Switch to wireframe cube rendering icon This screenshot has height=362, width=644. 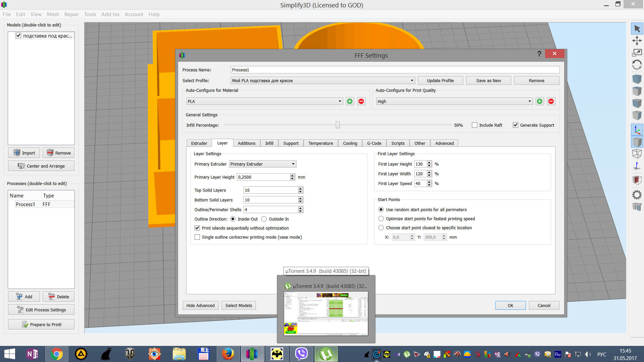pyautogui.click(x=637, y=154)
